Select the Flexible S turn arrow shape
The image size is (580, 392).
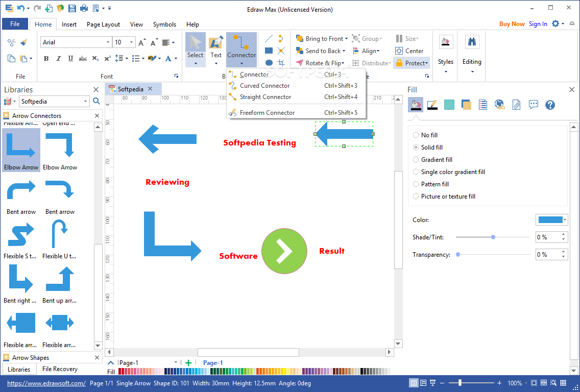pyautogui.click(x=20, y=240)
